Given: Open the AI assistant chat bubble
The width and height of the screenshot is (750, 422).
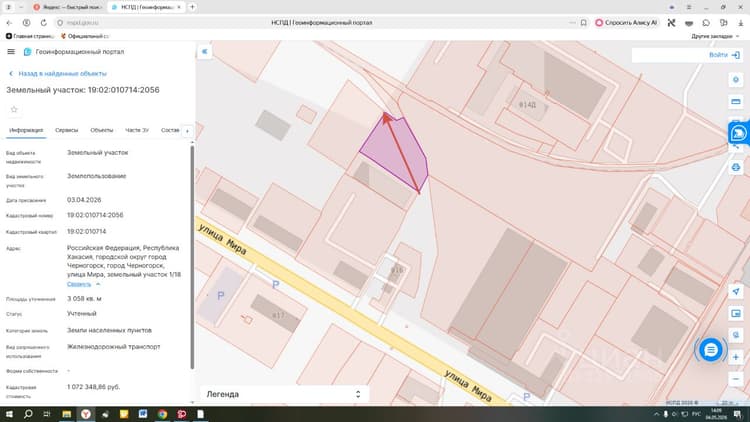Looking at the screenshot, I should coord(739,133).
